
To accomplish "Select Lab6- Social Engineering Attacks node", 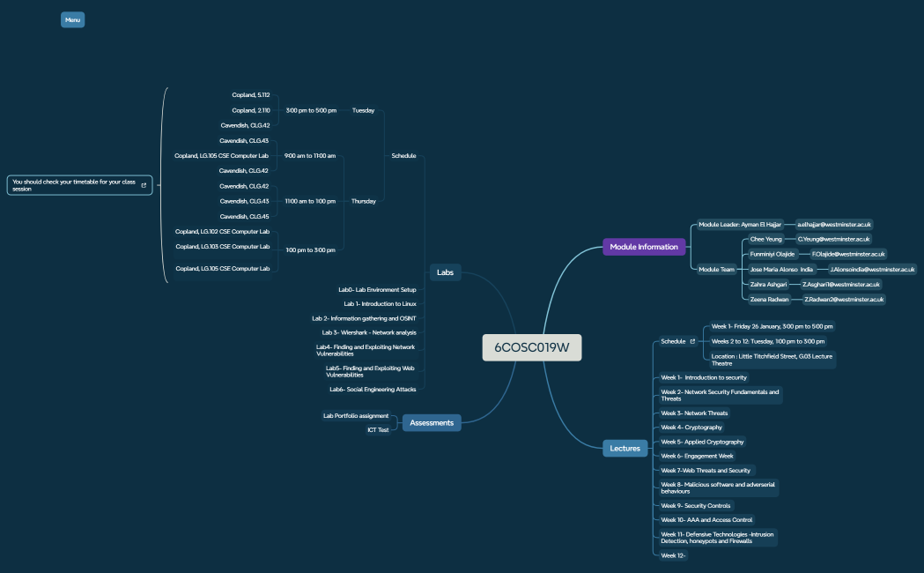I will pos(373,389).
